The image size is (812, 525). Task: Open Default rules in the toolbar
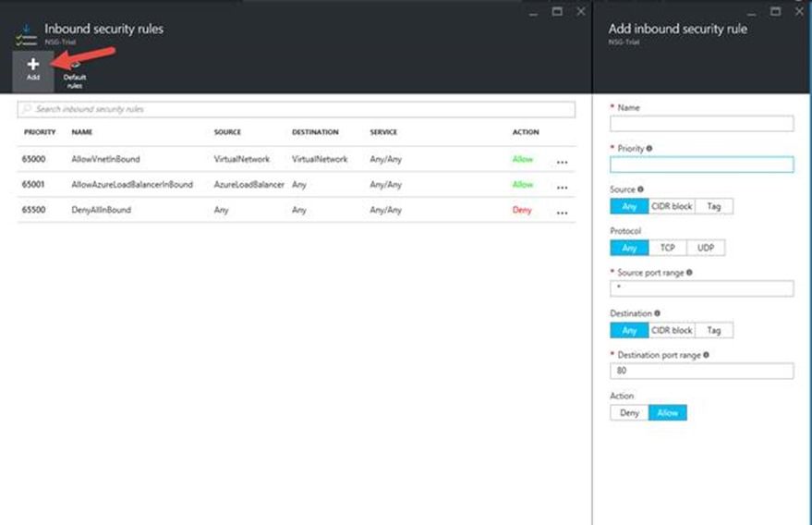(x=75, y=74)
